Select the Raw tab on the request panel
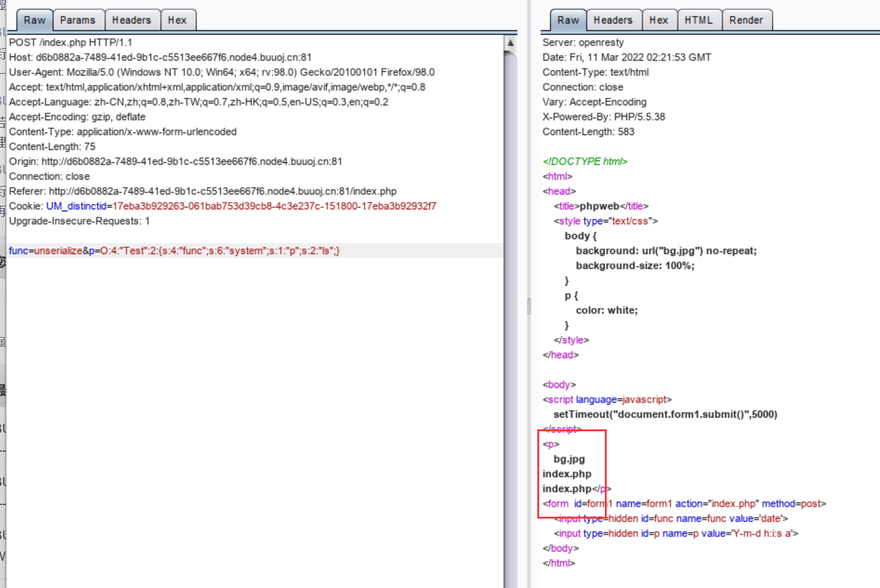The height and width of the screenshot is (588, 880). 33,19
